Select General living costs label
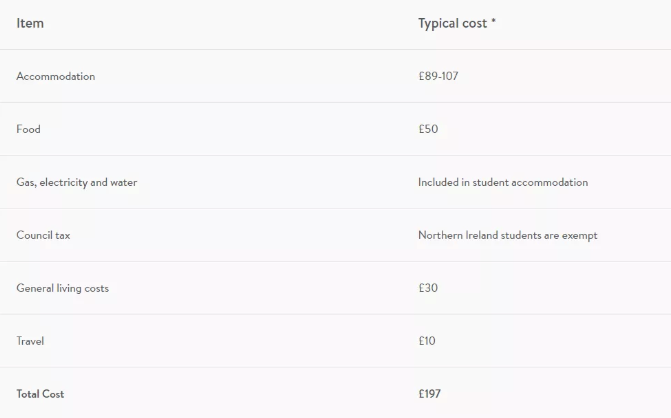The image size is (671, 418). 62,289
